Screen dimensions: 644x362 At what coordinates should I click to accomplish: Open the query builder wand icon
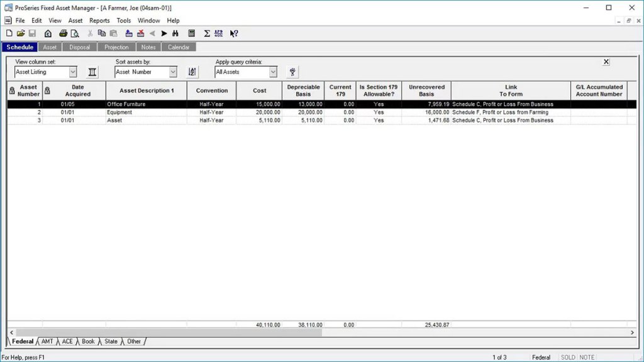tap(291, 72)
